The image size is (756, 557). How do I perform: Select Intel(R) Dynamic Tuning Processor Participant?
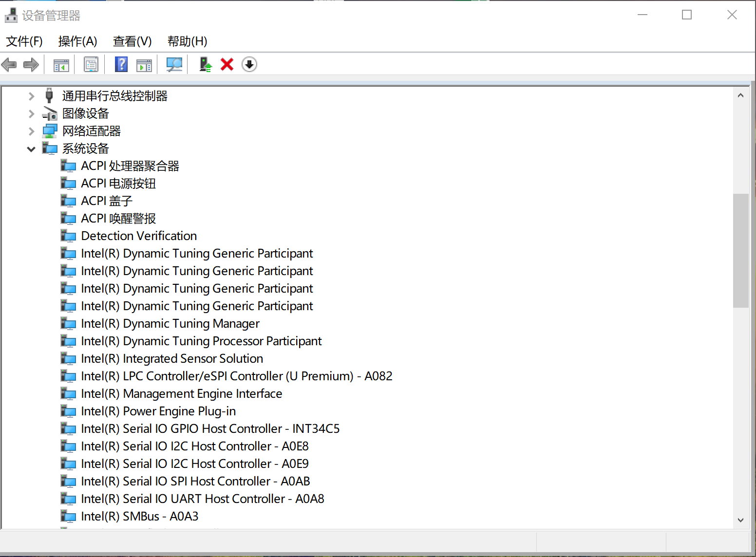pos(201,341)
